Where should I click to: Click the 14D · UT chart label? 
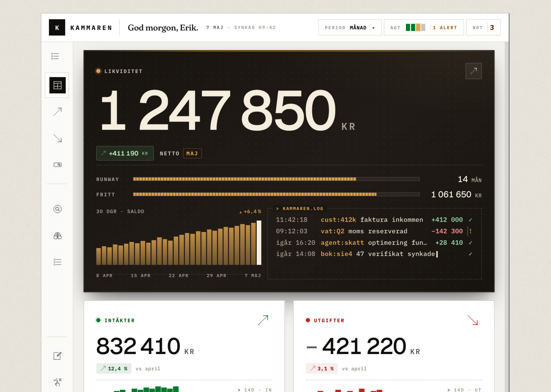tap(465, 389)
